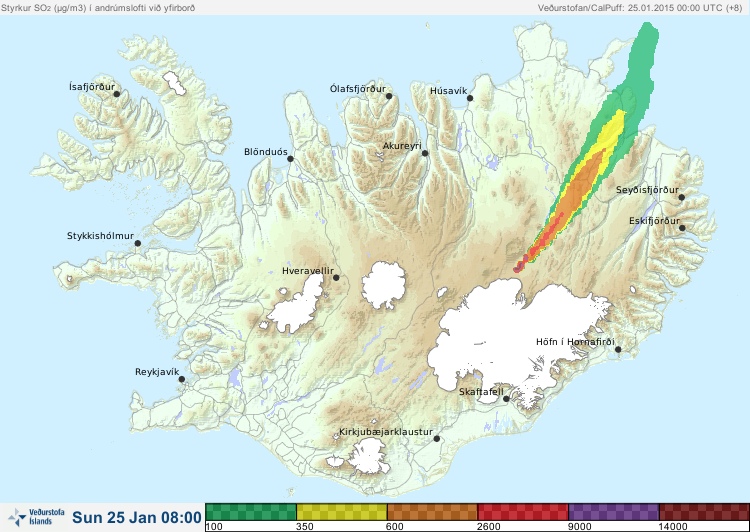Screen dimensions: 750x532
Task: Click the 'Ólafsfjörður' label text
Action: click(x=358, y=89)
